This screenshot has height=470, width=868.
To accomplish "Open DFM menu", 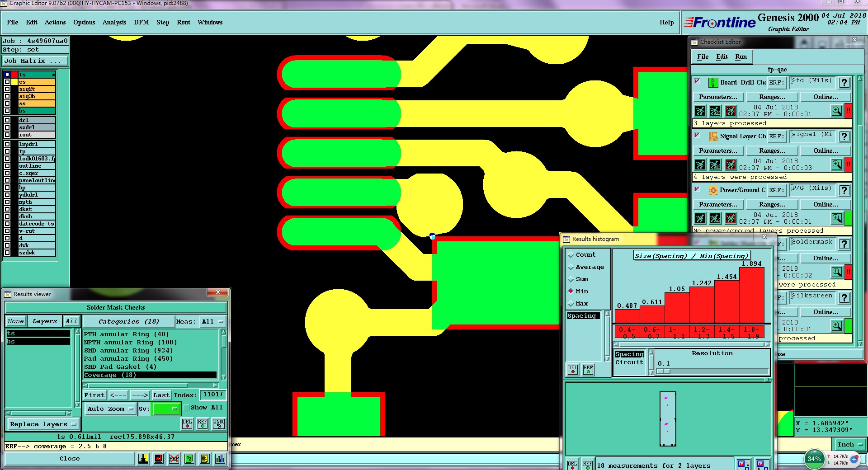I will [x=142, y=22].
